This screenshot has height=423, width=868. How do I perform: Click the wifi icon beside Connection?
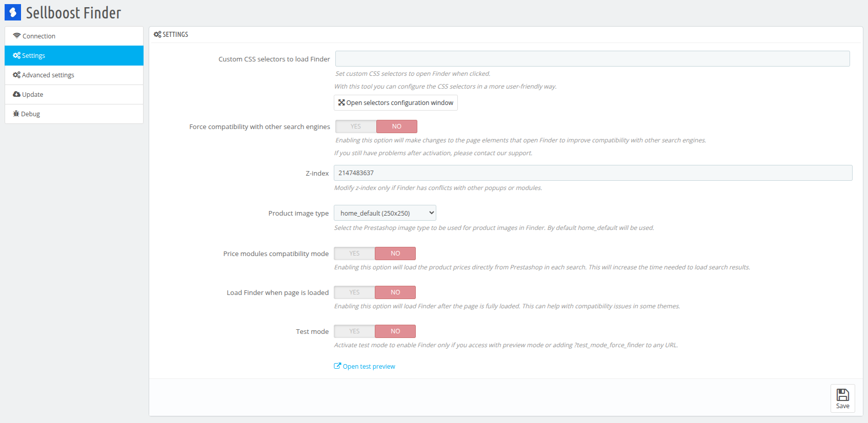tap(17, 36)
